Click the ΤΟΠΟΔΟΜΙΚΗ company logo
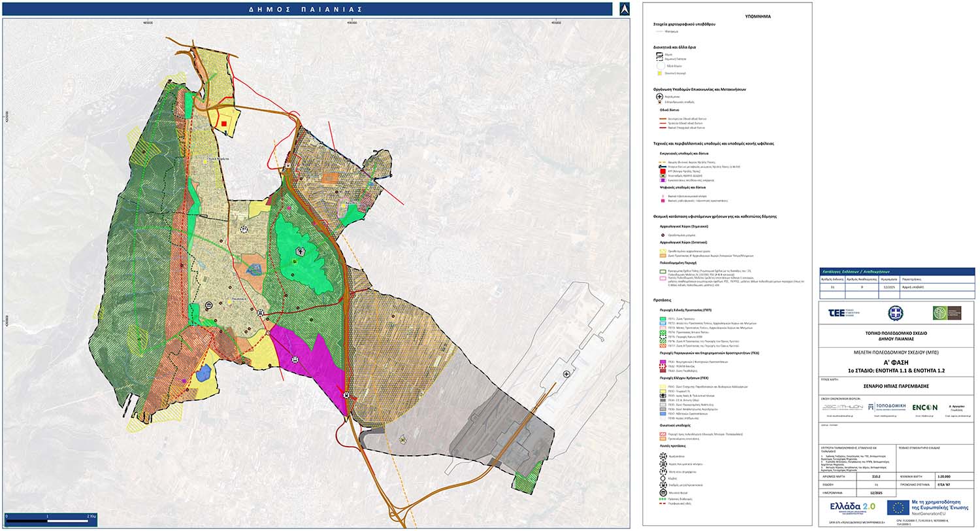The height and width of the screenshot is (531, 980). [x=887, y=407]
